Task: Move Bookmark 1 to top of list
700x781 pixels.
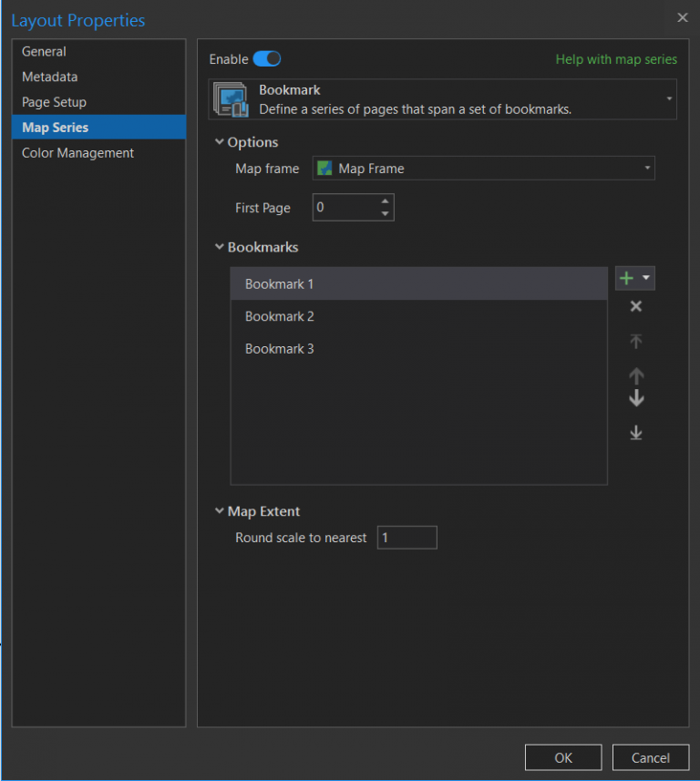Action: coord(635,341)
